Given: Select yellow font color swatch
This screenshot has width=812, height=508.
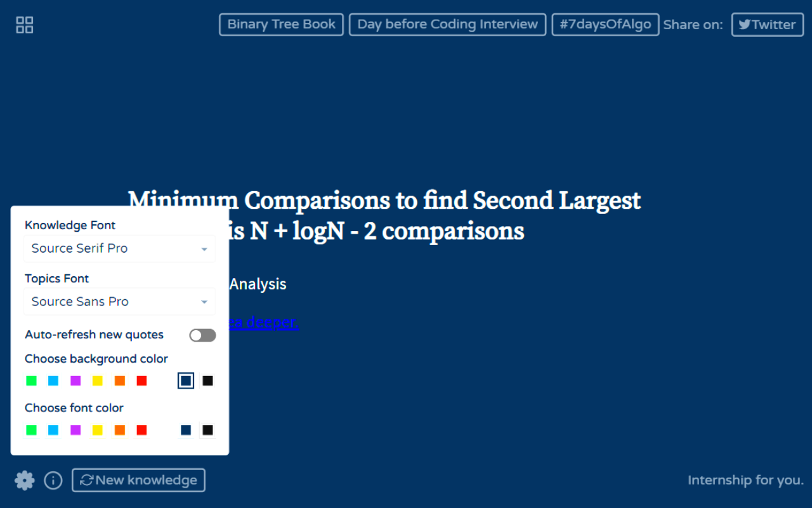Looking at the screenshot, I should (x=97, y=430).
